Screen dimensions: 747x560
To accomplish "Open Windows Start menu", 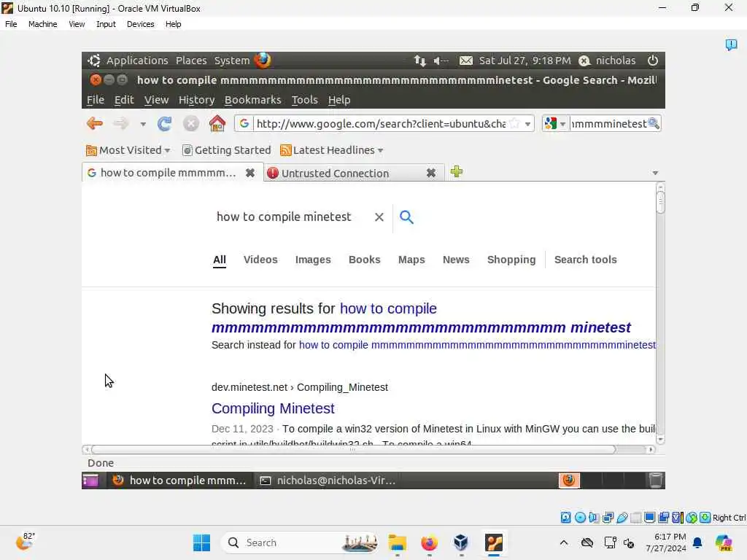I will click(x=201, y=542).
